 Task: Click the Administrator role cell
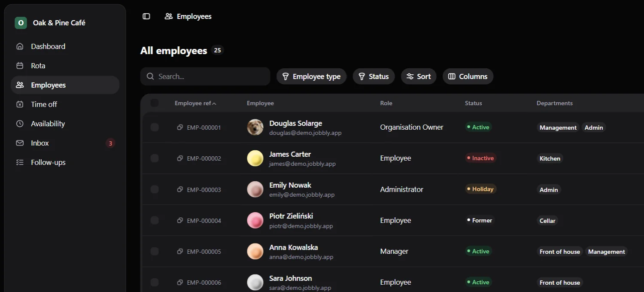pyautogui.click(x=402, y=189)
